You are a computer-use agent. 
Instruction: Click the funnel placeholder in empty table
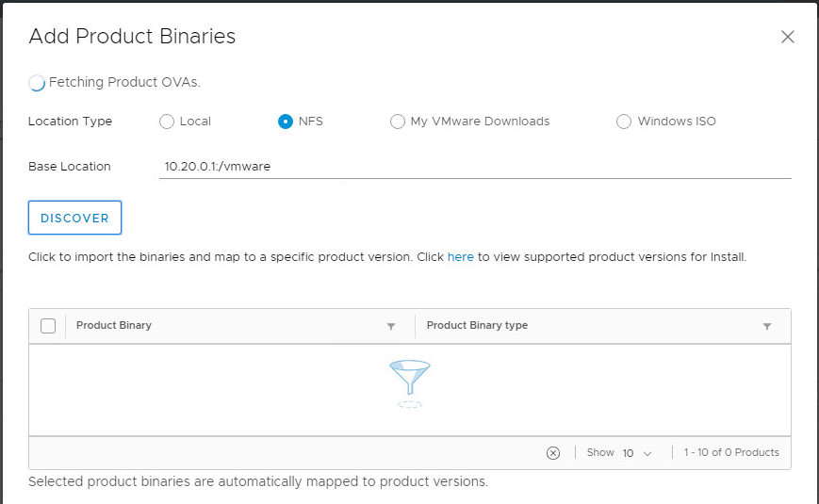point(409,382)
